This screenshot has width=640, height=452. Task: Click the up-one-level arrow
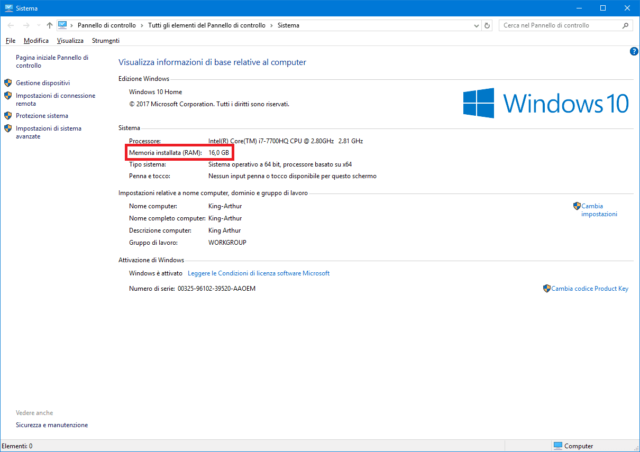click(x=49, y=24)
